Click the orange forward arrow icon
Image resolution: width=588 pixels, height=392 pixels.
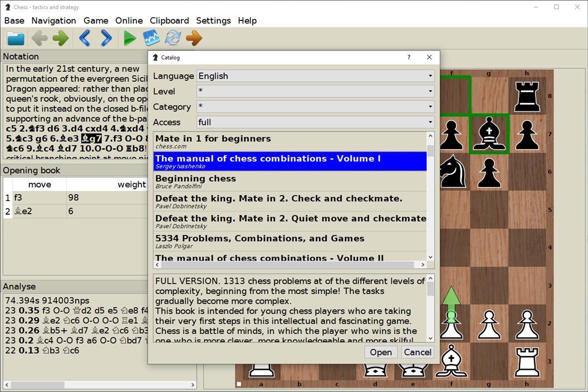(x=194, y=38)
